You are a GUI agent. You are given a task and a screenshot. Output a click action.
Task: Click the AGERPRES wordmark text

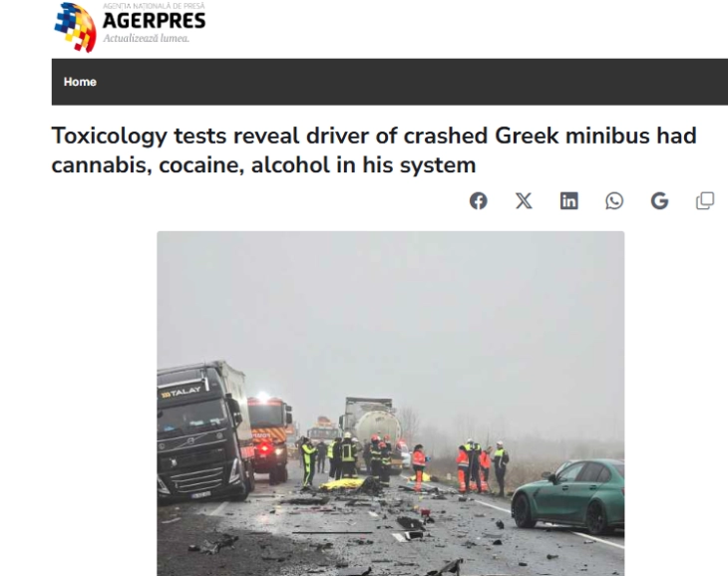pos(154,21)
